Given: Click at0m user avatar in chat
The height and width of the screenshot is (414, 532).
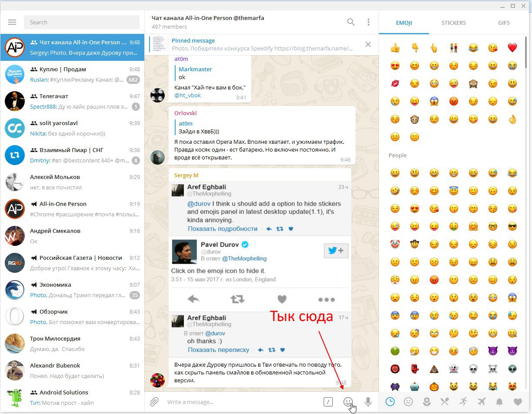Looking at the screenshot, I should click(157, 95).
